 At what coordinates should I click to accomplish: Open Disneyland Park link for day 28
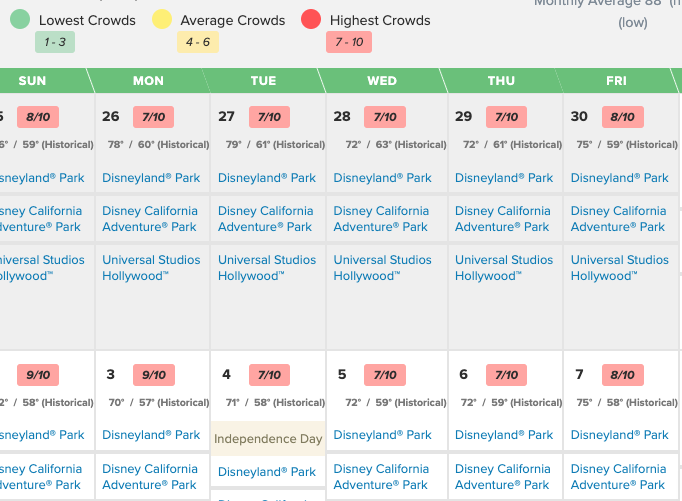[382, 178]
